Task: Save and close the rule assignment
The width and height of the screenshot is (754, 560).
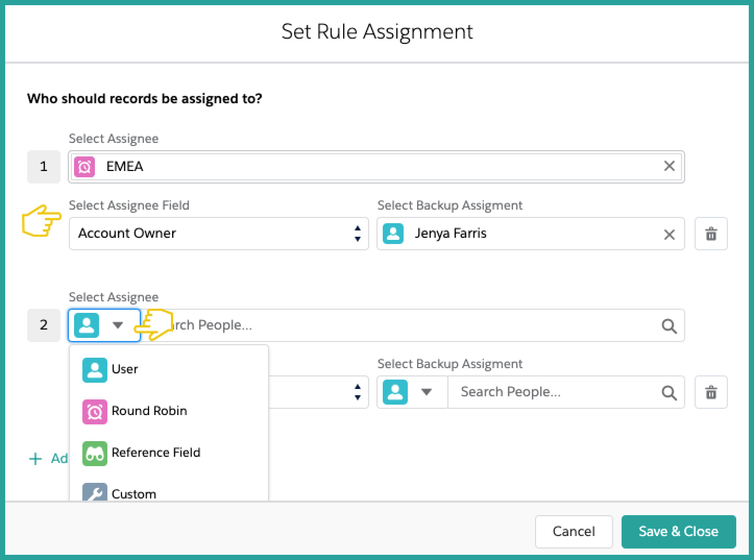Action: (678, 531)
